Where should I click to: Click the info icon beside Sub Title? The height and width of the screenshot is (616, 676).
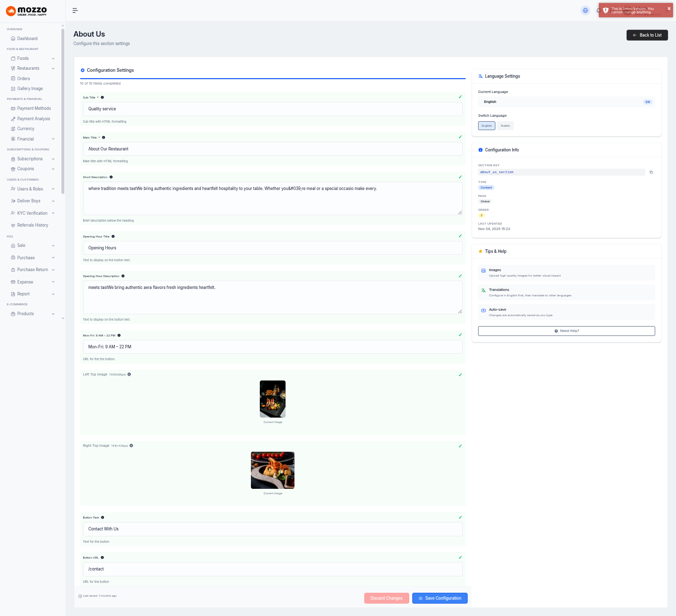click(x=102, y=97)
